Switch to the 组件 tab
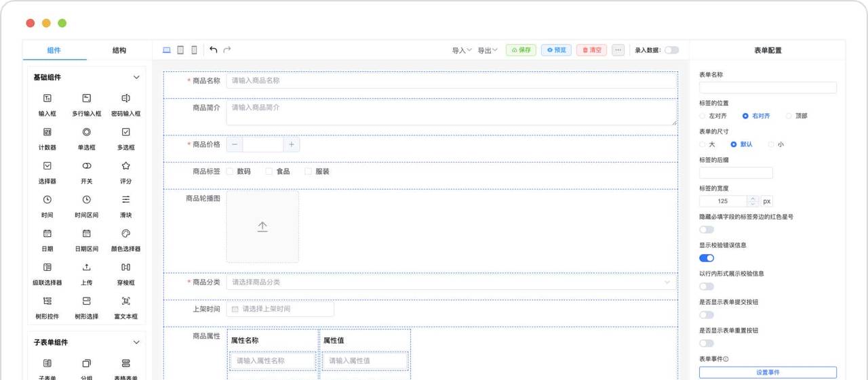This screenshot has height=380, width=868. tap(54, 50)
